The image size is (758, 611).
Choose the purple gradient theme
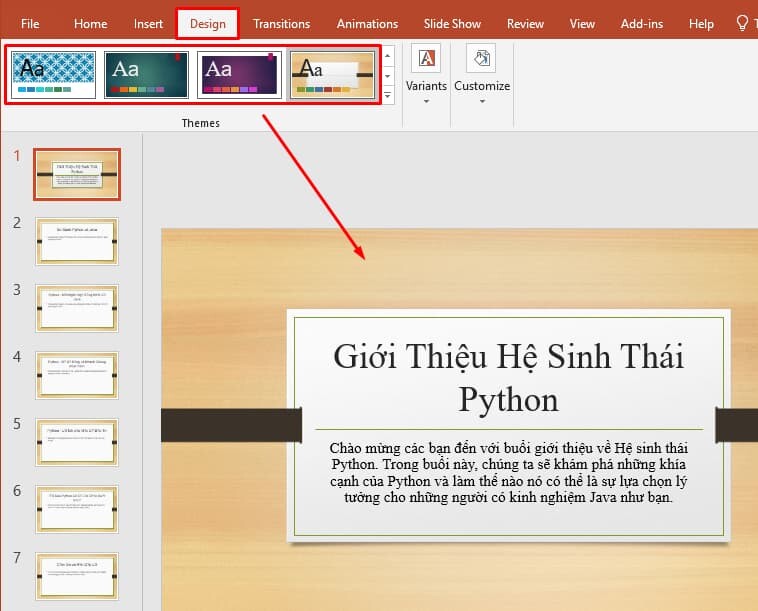(239, 74)
